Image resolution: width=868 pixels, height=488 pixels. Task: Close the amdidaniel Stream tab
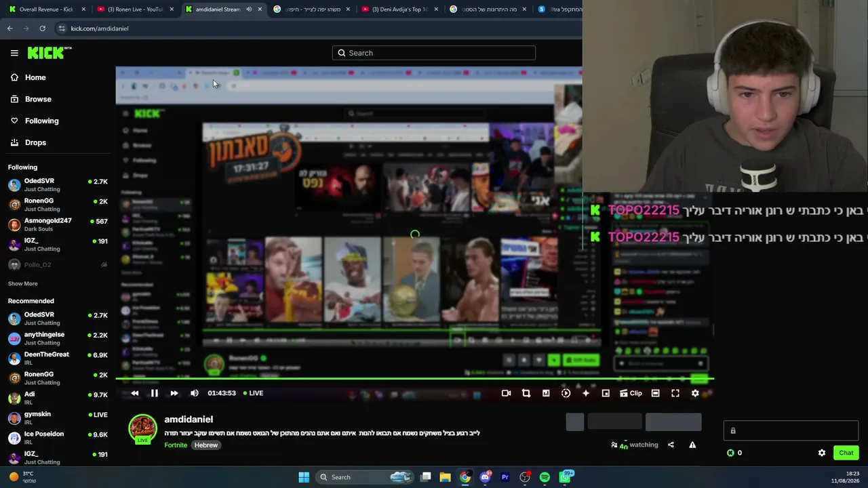click(x=260, y=9)
